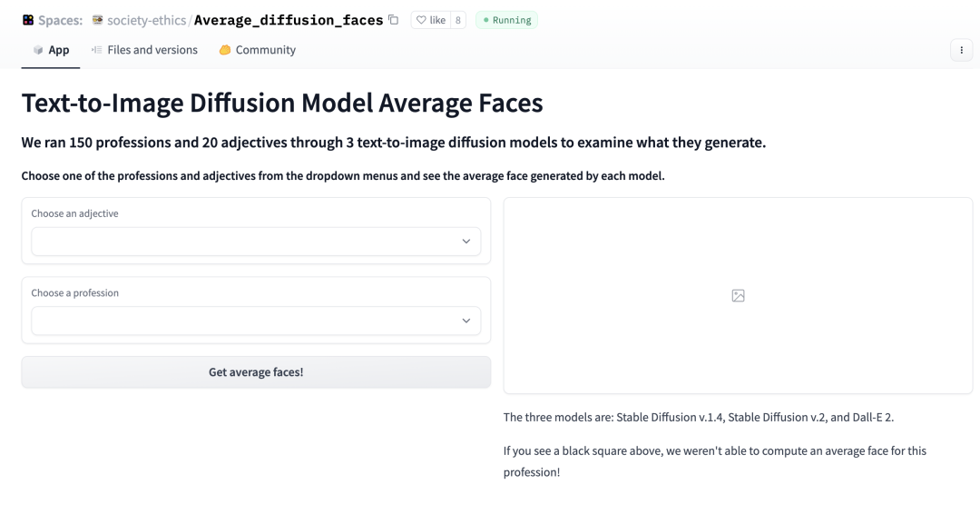This screenshot has width=980, height=524.
Task: Click the image placeholder icon in output
Action: coord(738,296)
